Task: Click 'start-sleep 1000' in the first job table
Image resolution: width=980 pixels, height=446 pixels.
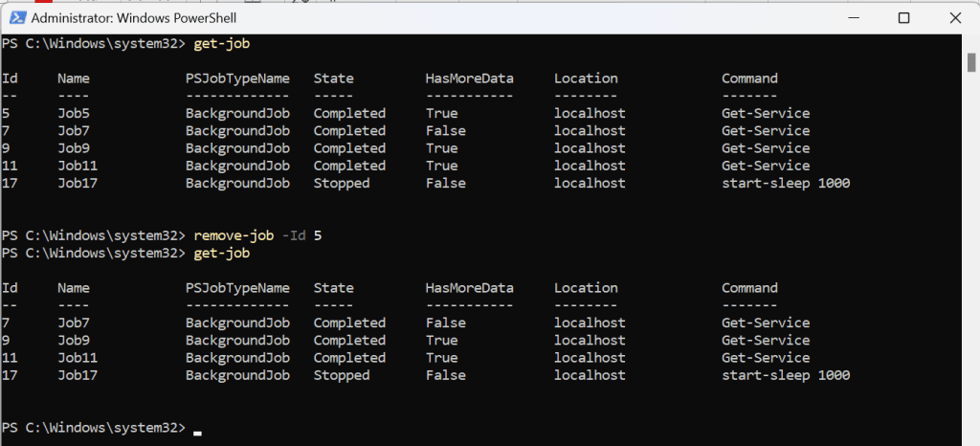Action: click(x=785, y=183)
